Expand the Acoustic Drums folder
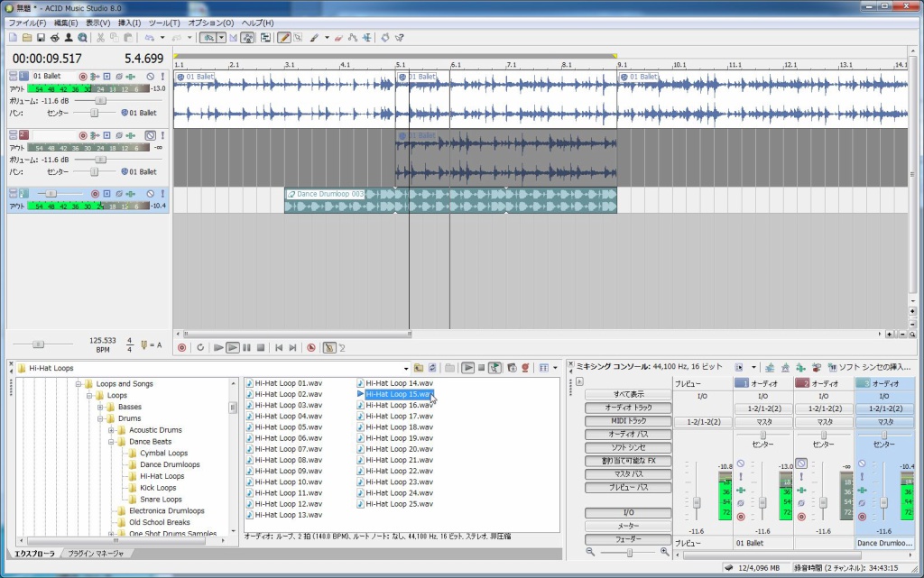 [111, 430]
